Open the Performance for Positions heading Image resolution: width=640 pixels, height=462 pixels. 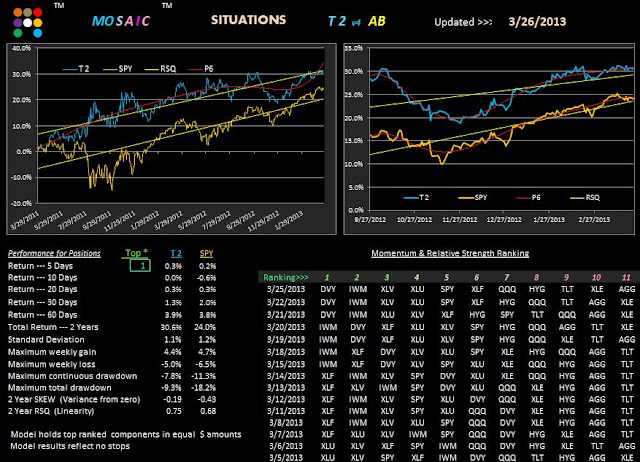[54, 253]
